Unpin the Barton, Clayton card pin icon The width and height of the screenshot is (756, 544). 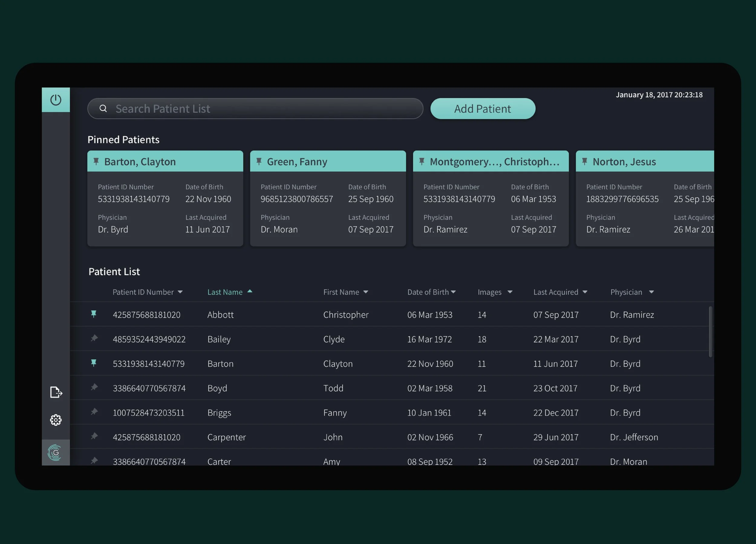coord(96,162)
